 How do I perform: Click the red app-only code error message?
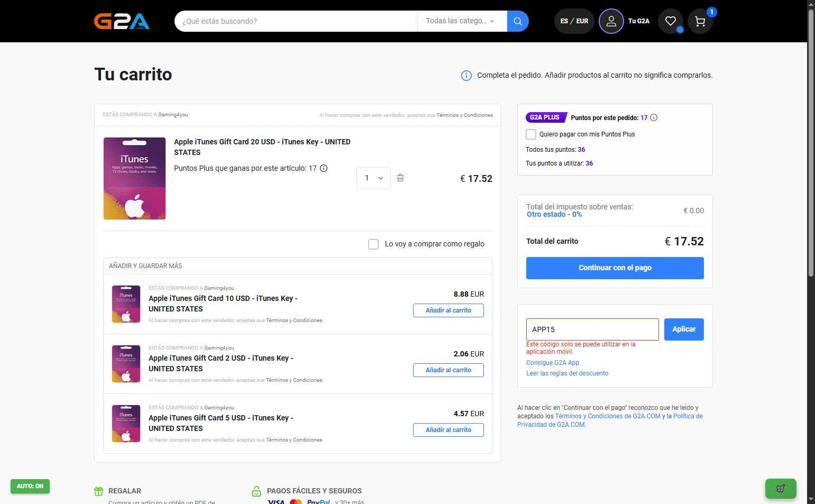(x=581, y=348)
